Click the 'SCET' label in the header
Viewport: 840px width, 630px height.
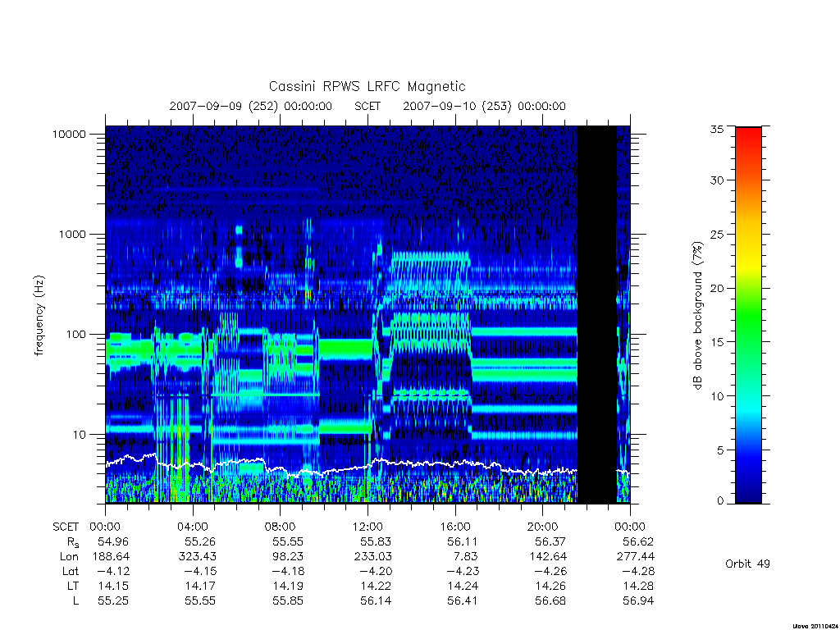click(x=367, y=106)
